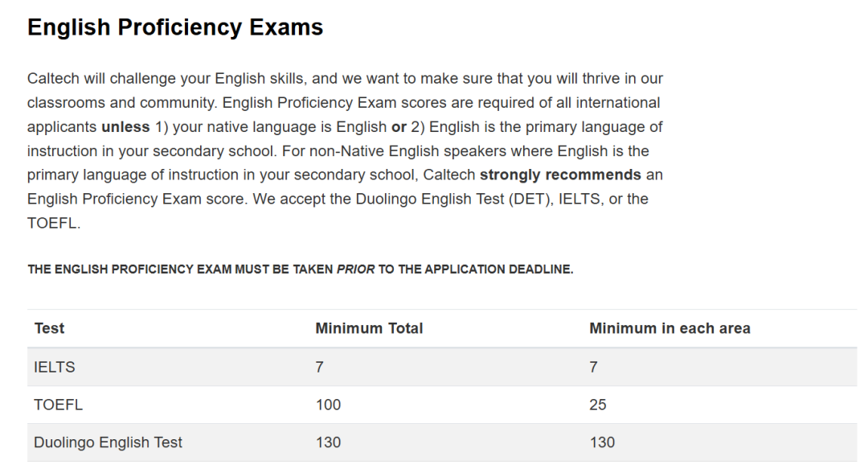Screen dimensions: 868x473
Task: Select the IELTS table row label
Action: pyautogui.click(x=55, y=367)
